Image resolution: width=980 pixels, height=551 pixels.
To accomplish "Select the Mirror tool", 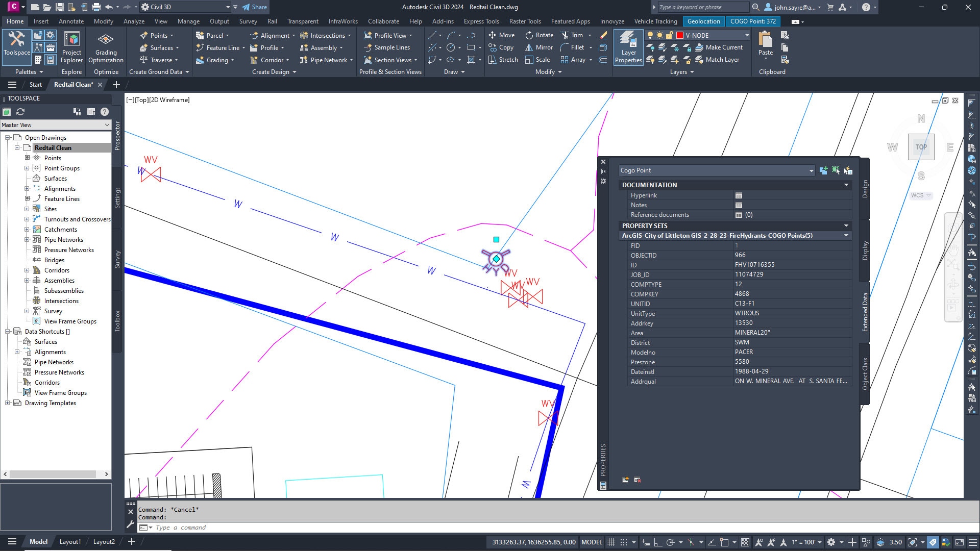I will coord(539,47).
